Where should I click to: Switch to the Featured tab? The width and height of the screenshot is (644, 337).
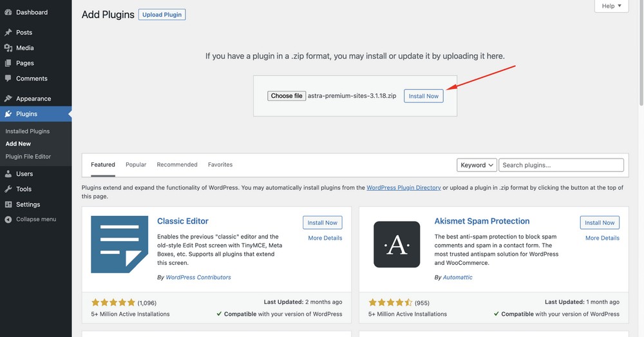(x=102, y=164)
